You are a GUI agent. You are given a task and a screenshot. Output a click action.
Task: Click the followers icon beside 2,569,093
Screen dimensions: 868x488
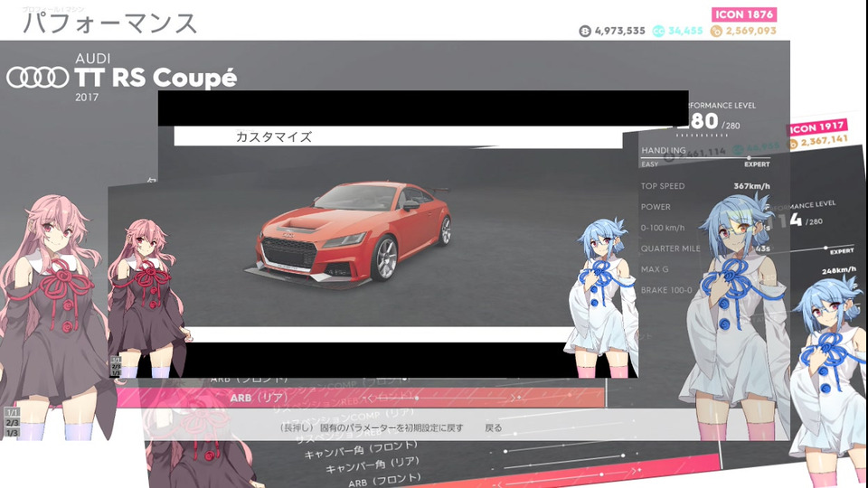click(x=716, y=31)
